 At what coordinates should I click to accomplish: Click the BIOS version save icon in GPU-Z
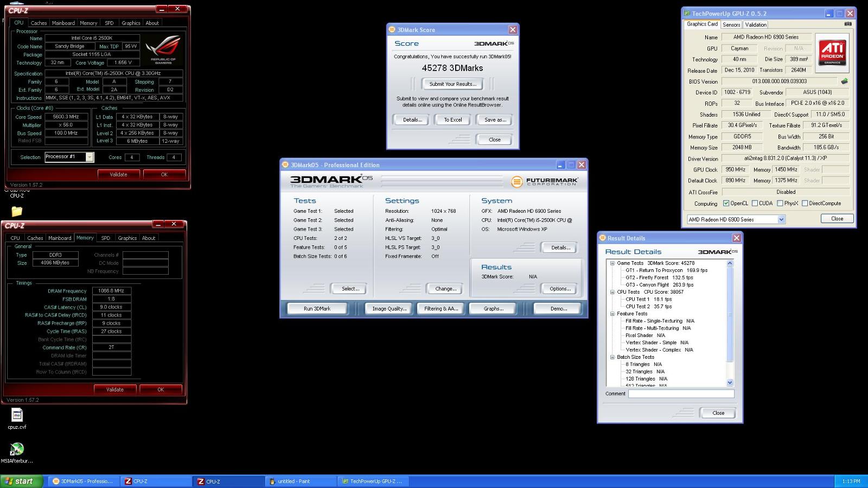tap(844, 81)
